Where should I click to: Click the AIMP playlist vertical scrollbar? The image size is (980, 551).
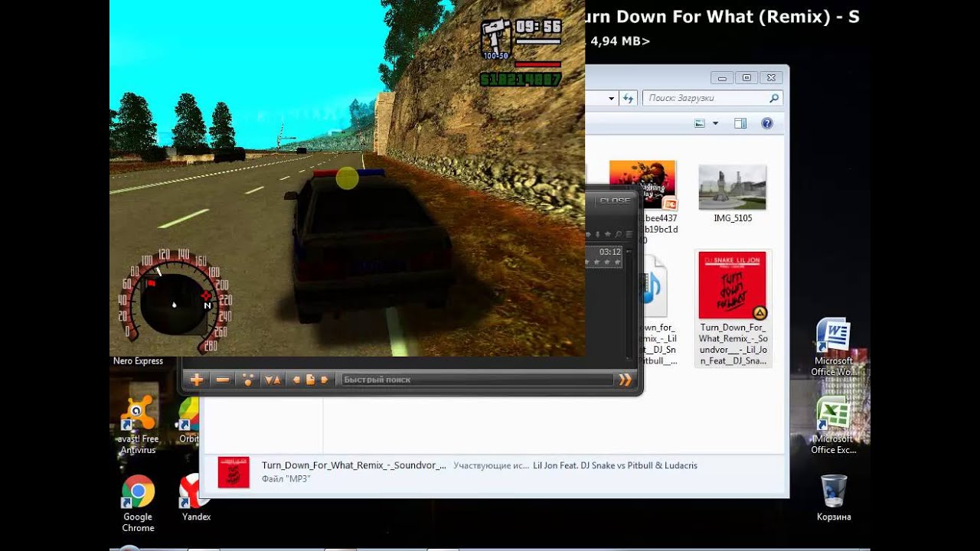(x=629, y=306)
